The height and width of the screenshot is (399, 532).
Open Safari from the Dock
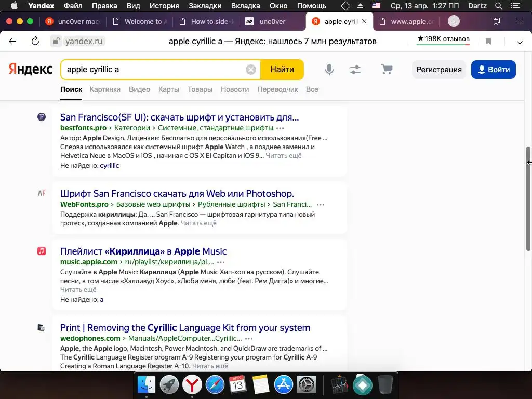tap(215, 385)
